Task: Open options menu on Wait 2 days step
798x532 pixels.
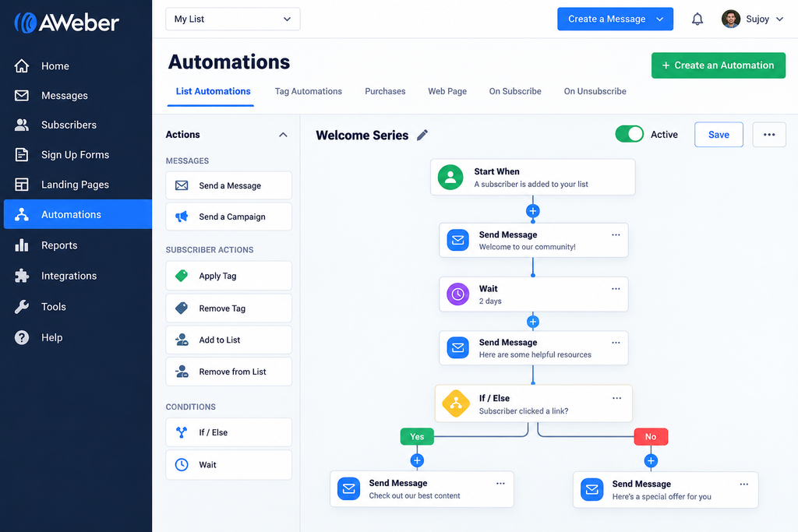Action: click(616, 289)
